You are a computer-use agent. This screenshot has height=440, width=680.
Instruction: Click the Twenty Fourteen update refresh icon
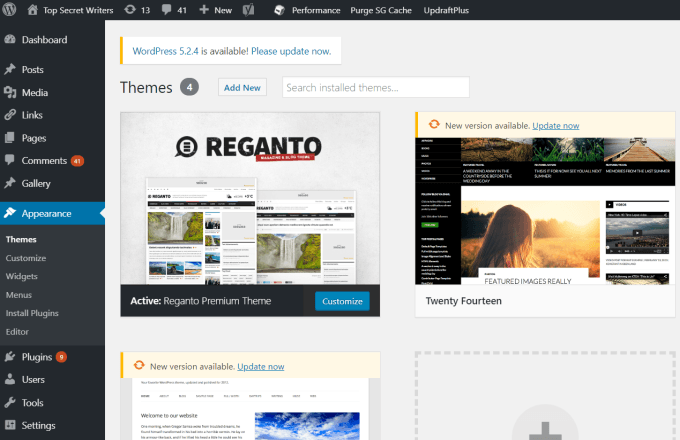tap(434, 125)
